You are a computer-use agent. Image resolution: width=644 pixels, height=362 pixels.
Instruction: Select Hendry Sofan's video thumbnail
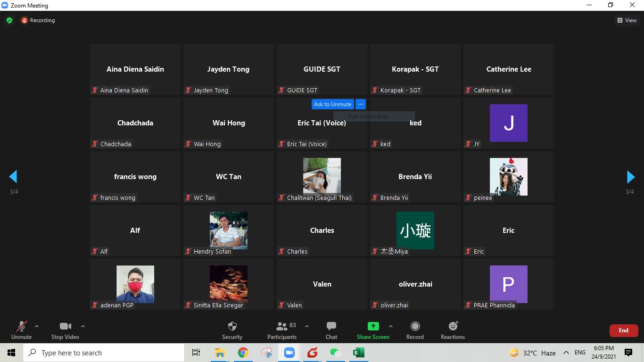pos(228,230)
